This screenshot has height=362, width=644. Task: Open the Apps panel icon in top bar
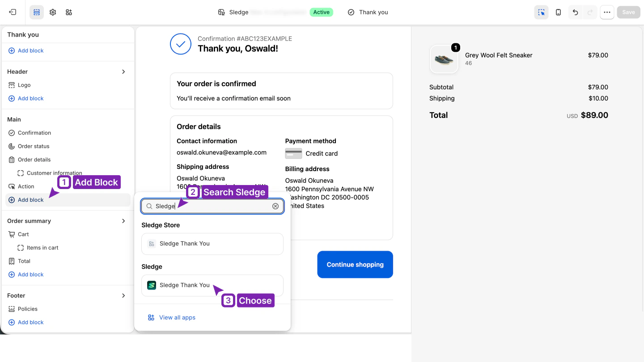69,12
